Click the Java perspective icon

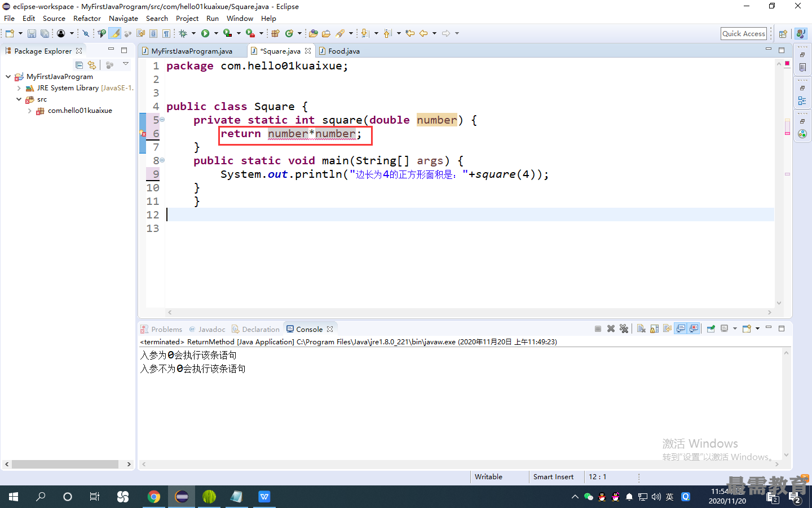[801, 34]
